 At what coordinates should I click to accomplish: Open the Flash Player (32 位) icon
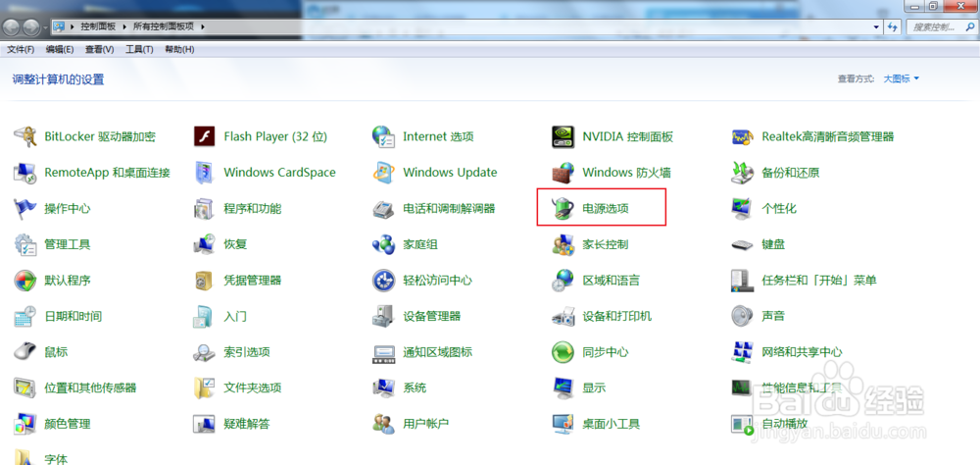205,136
